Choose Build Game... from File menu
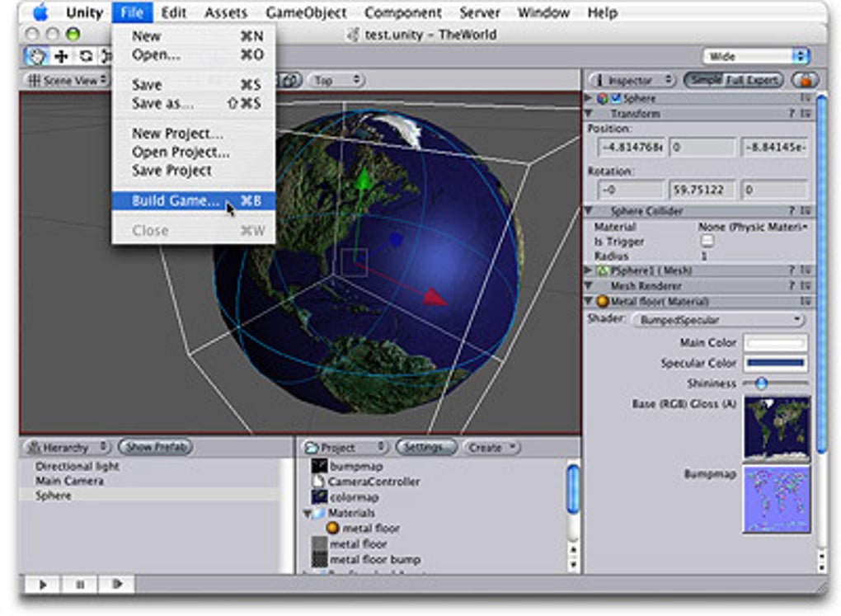841x616 pixels. [194, 200]
